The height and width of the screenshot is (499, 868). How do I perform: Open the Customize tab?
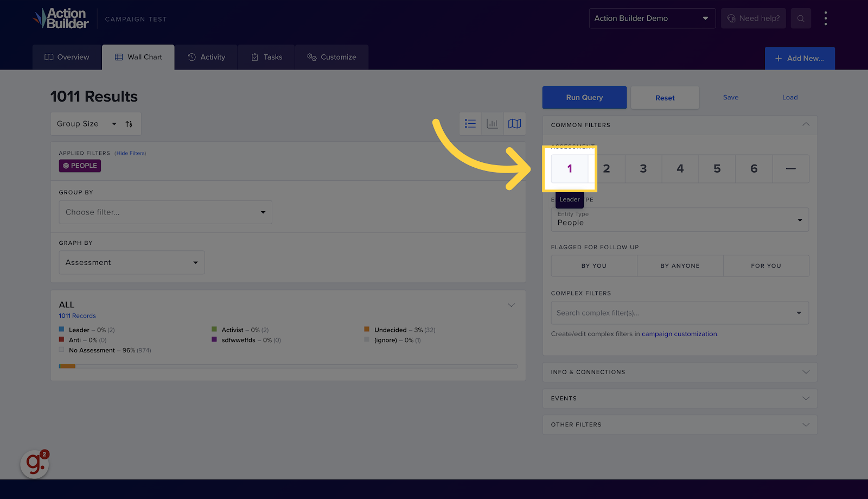point(331,57)
